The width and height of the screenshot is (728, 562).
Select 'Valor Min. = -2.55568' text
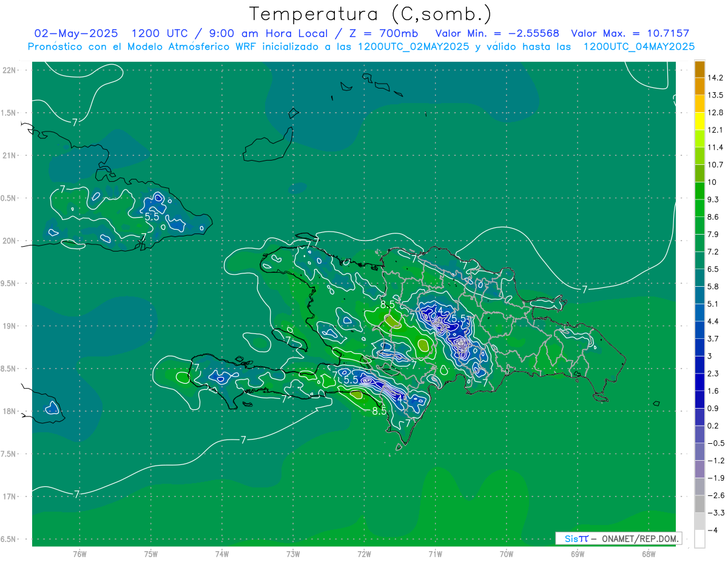click(497, 33)
